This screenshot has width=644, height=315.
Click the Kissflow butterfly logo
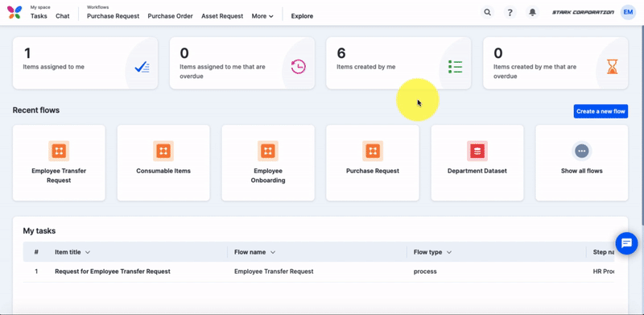click(x=14, y=12)
